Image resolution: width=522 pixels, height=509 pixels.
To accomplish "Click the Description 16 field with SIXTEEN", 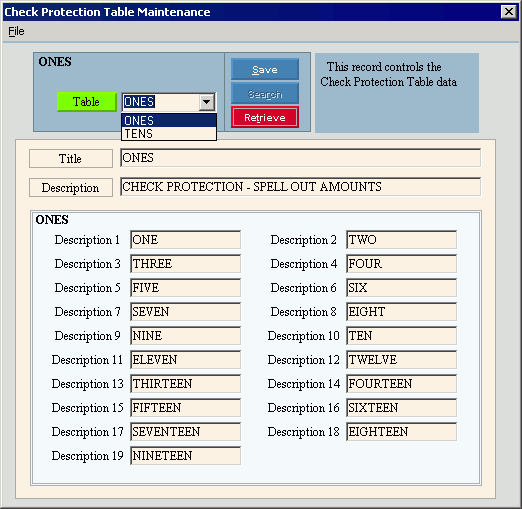I will [401, 408].
